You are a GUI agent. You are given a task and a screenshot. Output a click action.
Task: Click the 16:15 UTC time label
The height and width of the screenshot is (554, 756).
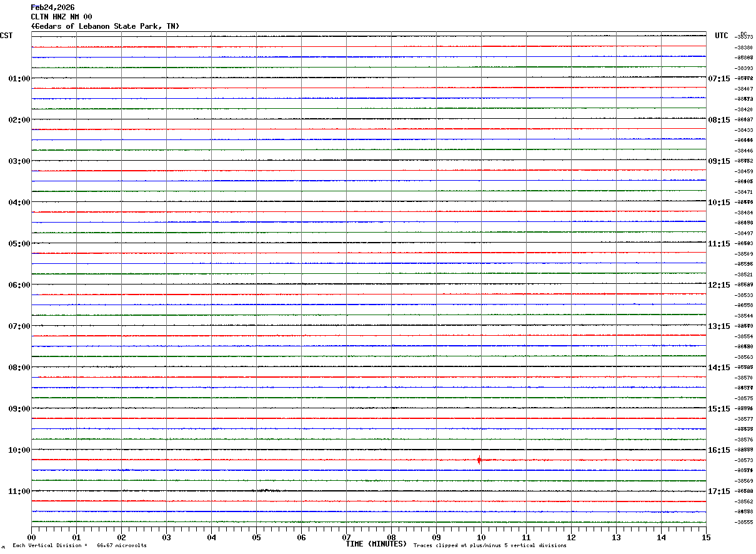(719, 450)
